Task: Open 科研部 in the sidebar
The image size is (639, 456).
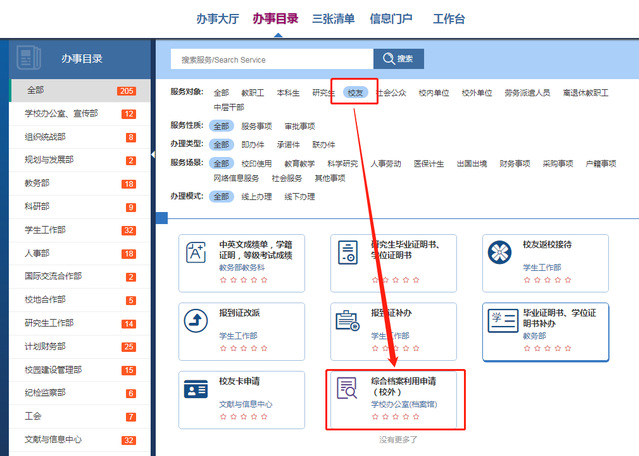Action: tap(80, 207)
